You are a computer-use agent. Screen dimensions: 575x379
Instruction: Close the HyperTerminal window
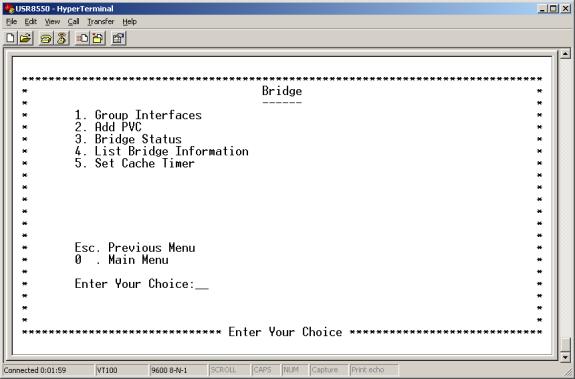[x=565, y=8]
